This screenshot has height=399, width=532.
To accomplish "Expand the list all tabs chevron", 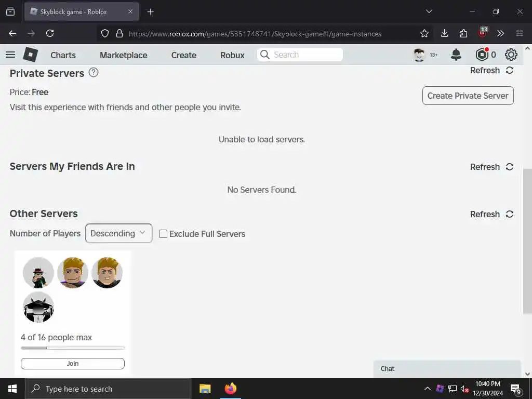I will [429, 11].
